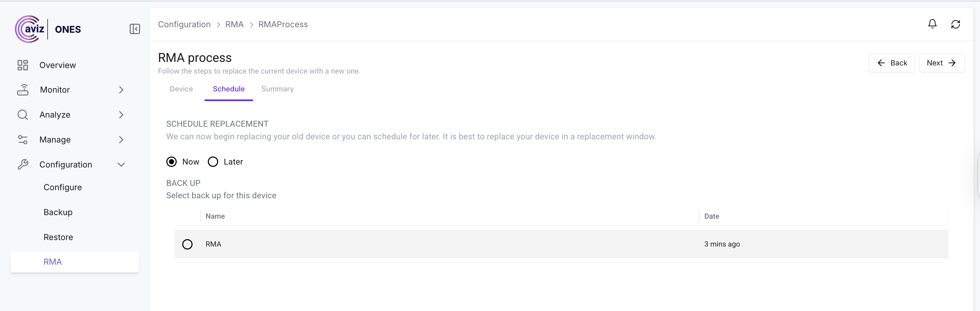This screenshot has width=980, height=311.
Task: Select the Later radio option
Action: click(213, 162)
